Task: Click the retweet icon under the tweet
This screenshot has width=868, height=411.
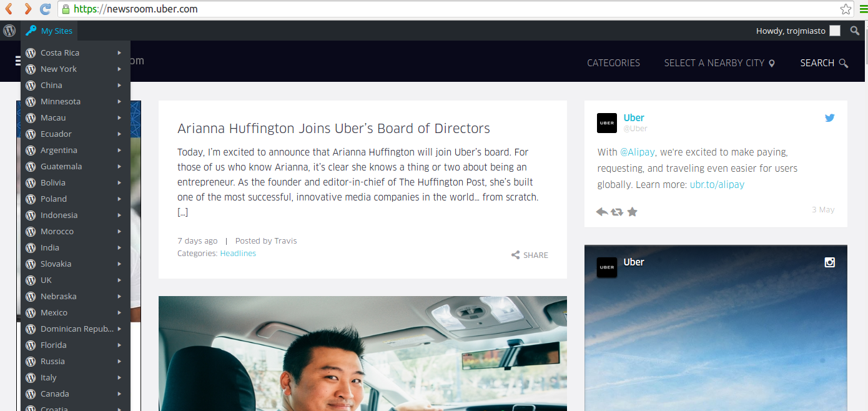Action: coord(617,212)
